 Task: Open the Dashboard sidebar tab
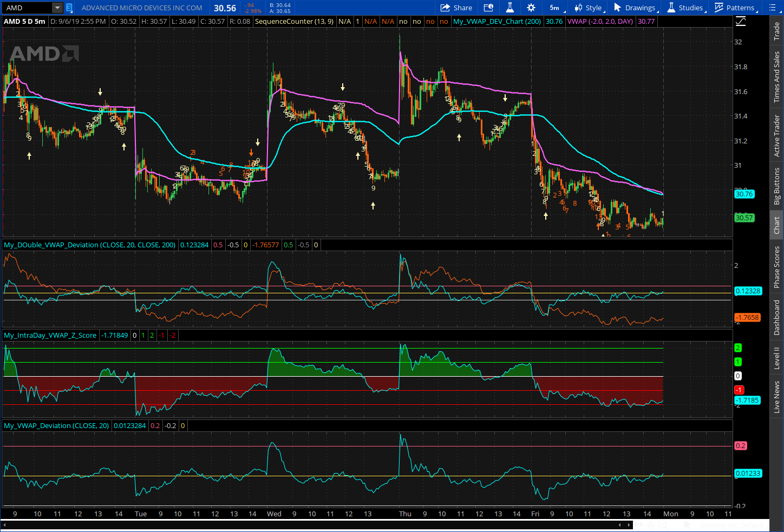pos(777,317)
